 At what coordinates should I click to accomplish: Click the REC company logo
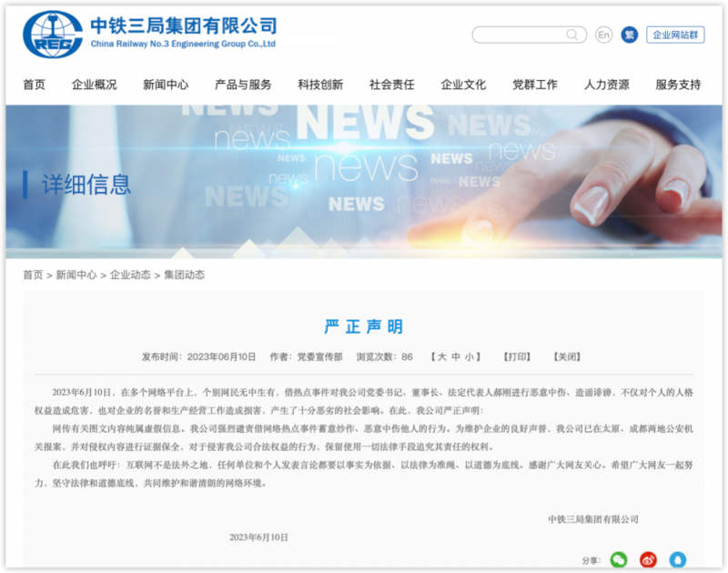click(x=53, y=35)
